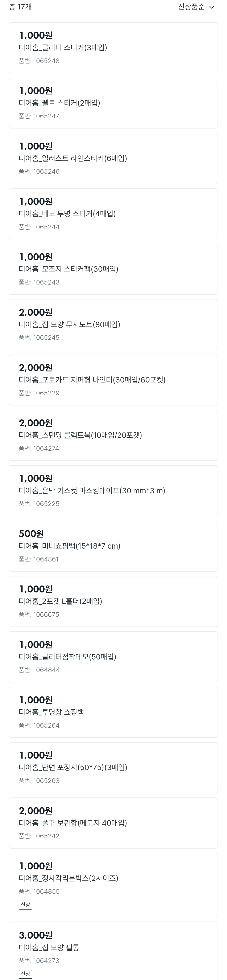Click the chevron next to 신상품순
Viewport: 227px width, 980px height.
coord(212,7)
